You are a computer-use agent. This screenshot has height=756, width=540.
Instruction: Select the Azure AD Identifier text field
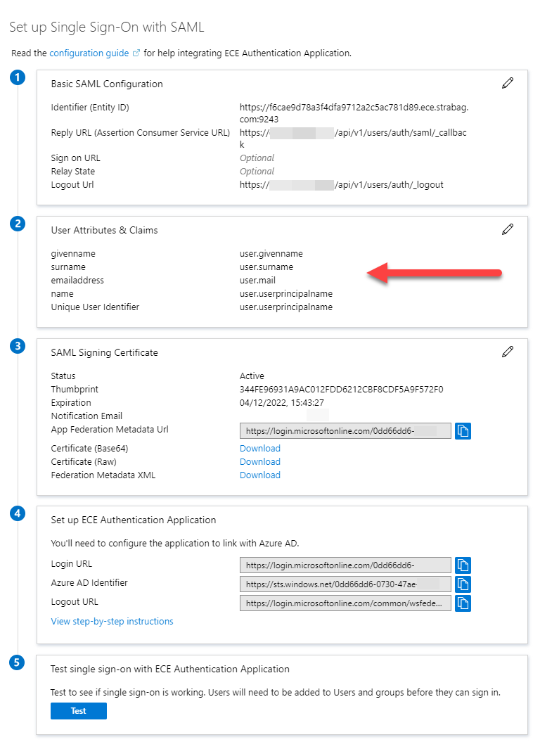345,584
